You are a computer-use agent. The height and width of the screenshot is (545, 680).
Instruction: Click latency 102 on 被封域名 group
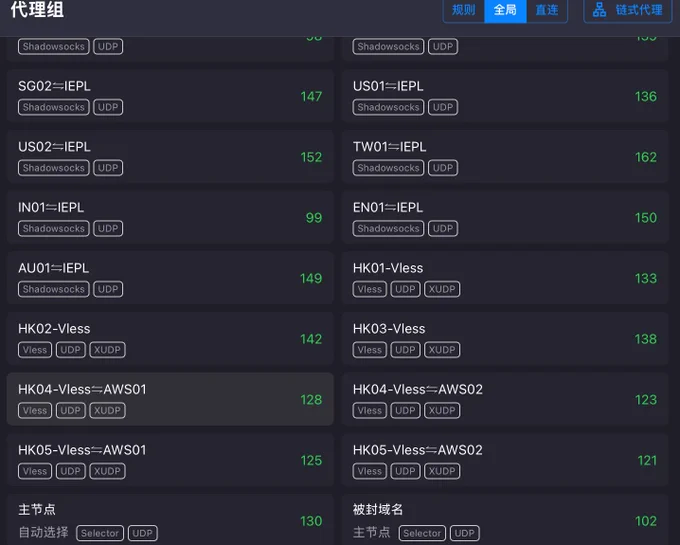646,521
